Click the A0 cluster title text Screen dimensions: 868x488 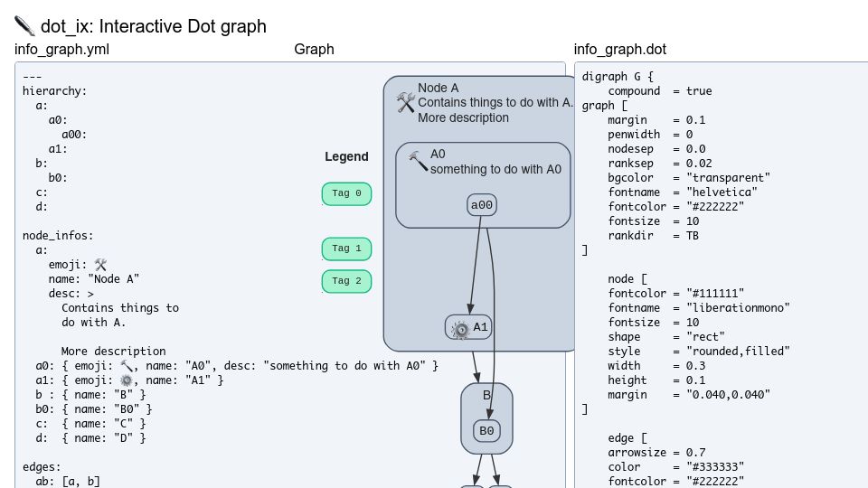[x=438, y=154]
